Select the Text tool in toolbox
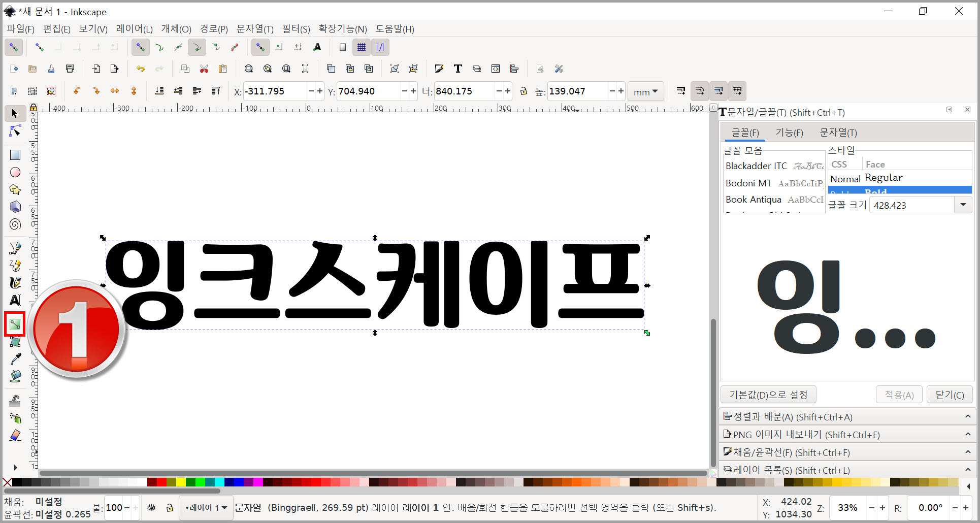Screen dimensions: 980x523 click(15, 300)
